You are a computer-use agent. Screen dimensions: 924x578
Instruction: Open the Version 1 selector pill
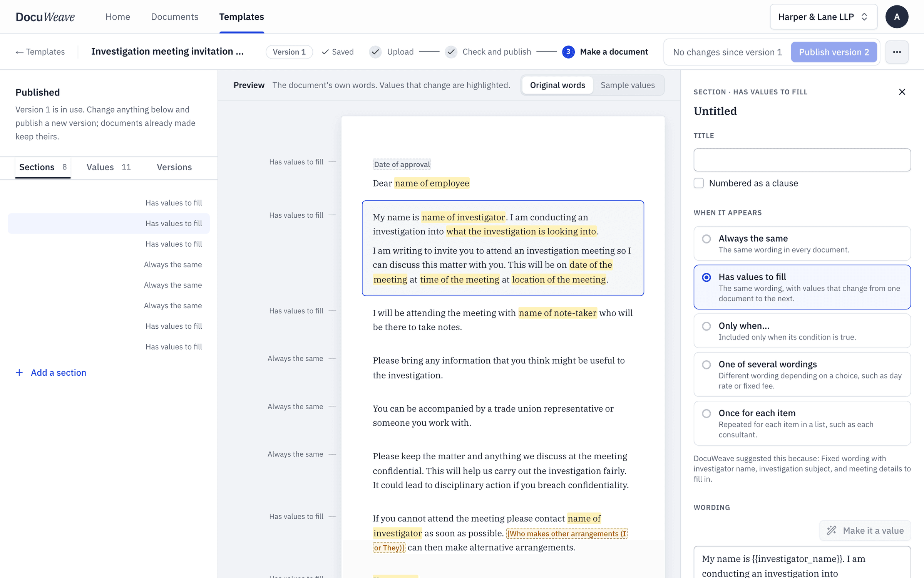(289, 52)
